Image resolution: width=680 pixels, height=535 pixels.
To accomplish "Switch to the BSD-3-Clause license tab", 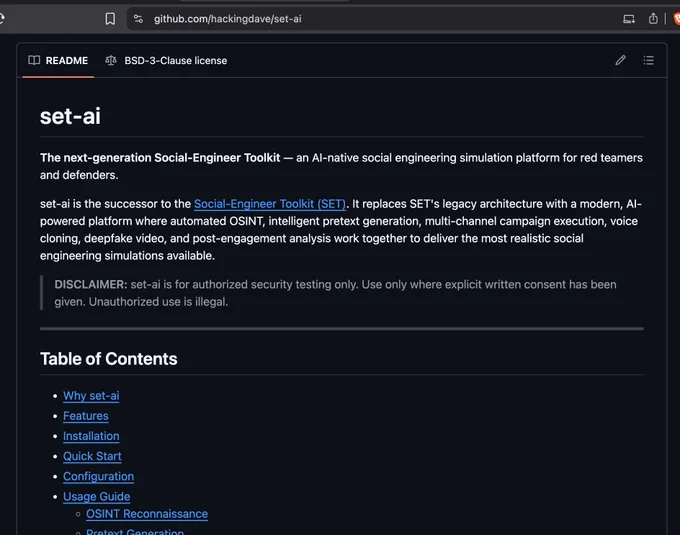I will click(166, 61).
